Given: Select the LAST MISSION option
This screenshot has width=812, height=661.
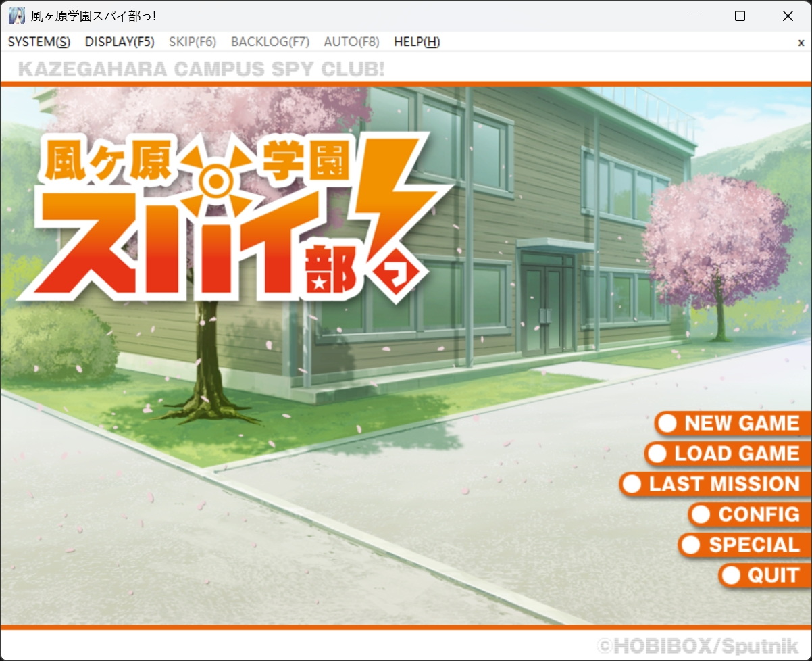Looking at the screenshot, I should (715, 485).
